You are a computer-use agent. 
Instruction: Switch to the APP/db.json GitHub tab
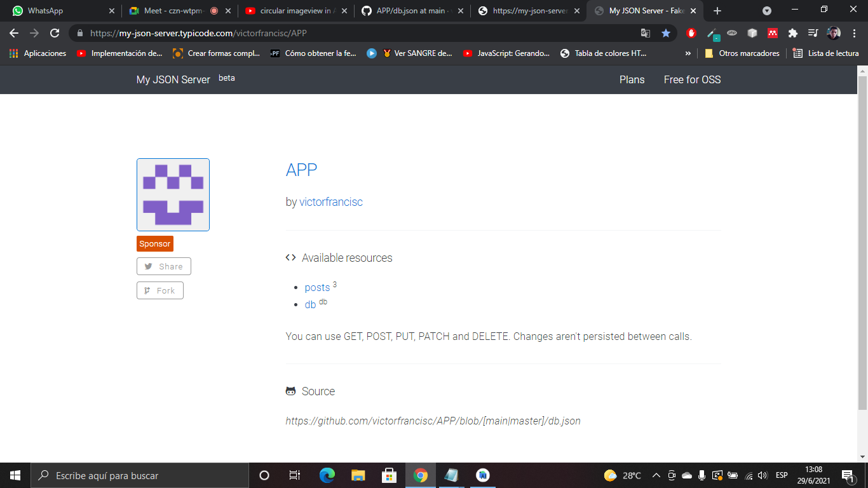[411, 11]
